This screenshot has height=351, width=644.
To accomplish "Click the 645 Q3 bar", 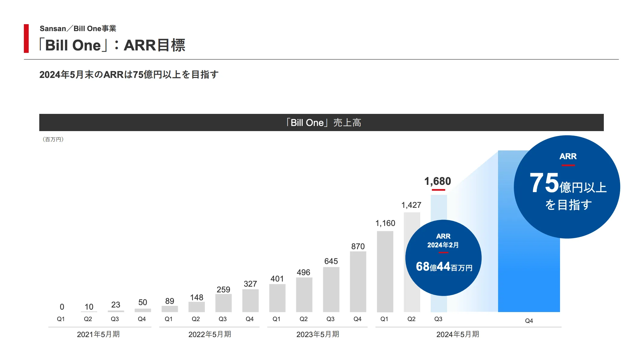I will point(331,289).
